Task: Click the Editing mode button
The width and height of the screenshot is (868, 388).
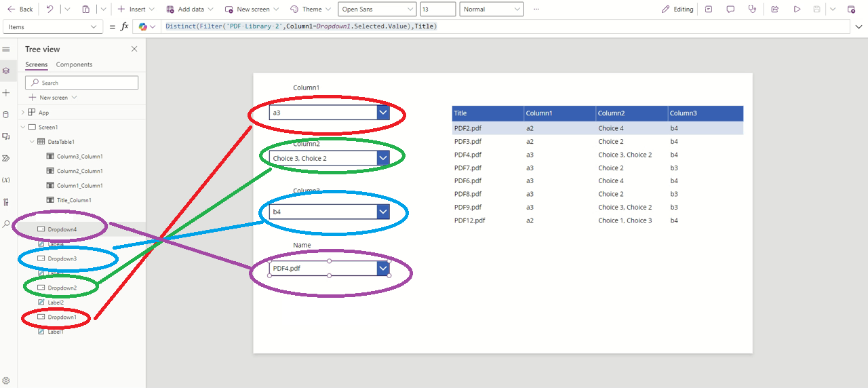Action: [677, 9]
